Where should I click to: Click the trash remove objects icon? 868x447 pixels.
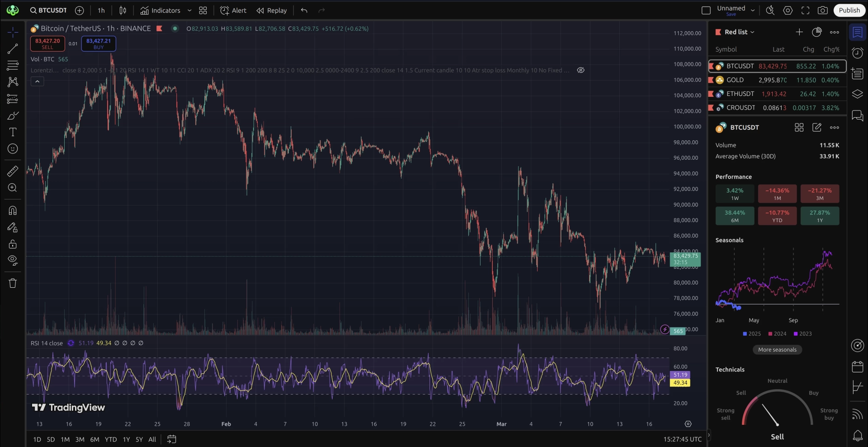(x=13, y=283)
